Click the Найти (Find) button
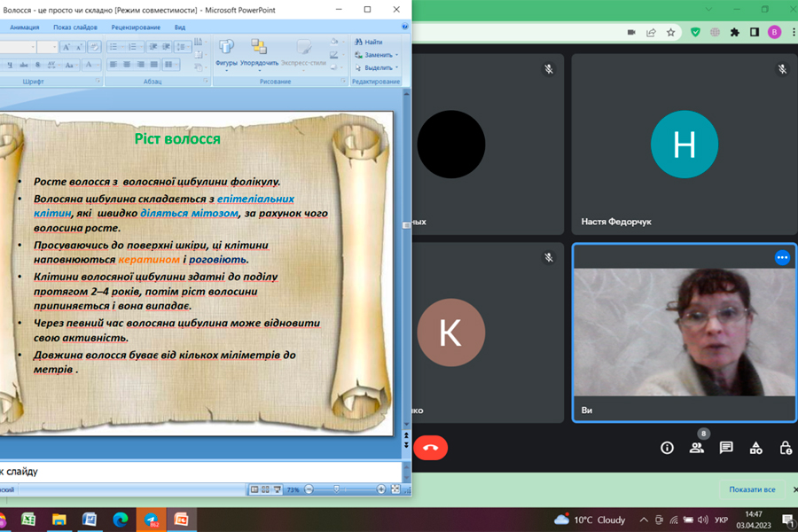798x532 pixels. click(369, 42)
